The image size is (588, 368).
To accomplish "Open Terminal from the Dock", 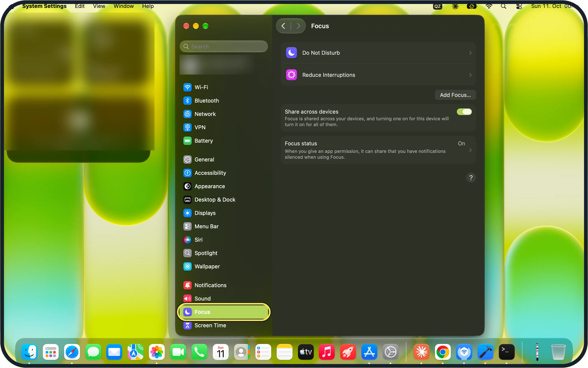I will pyautogui.click(x=507, y=352).
